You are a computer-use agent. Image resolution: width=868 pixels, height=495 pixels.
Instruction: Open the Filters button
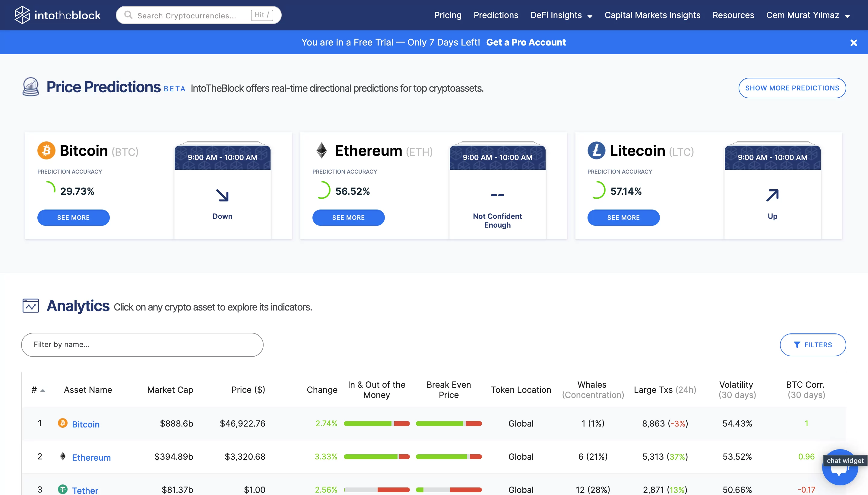(x=813, y=345)
